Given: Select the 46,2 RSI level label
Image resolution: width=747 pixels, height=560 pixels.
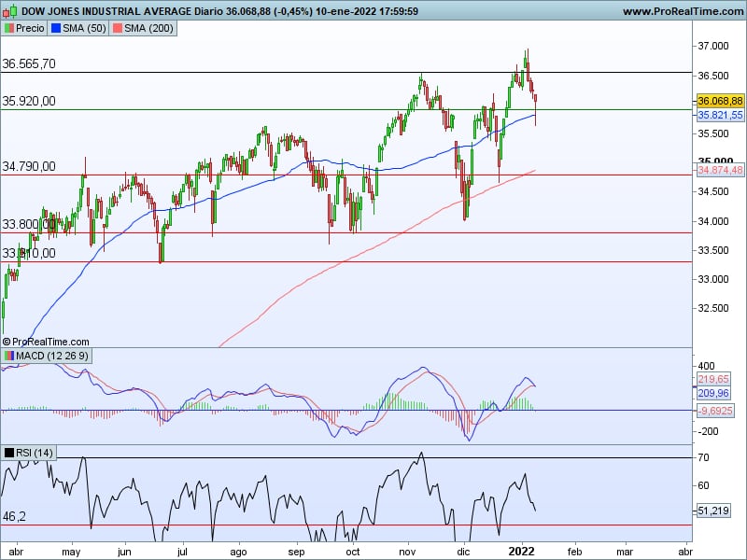Looking at the screenshot, I should coord(14,516).
